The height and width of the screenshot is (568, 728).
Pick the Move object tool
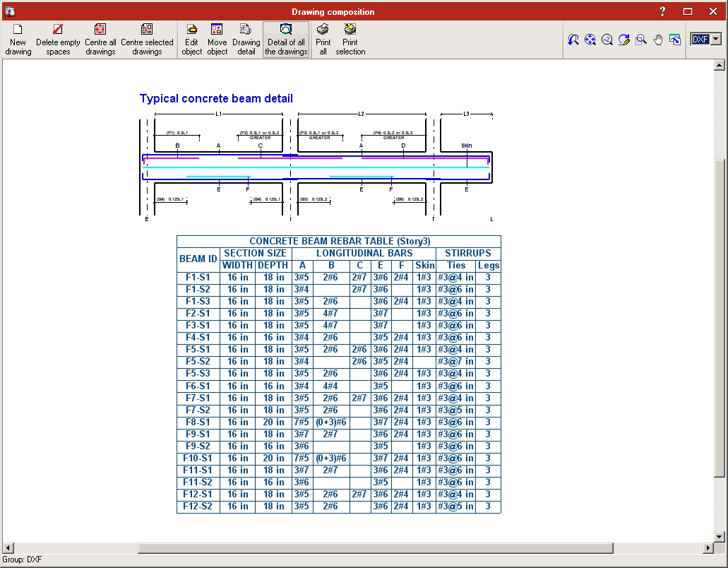pos(217,40)
